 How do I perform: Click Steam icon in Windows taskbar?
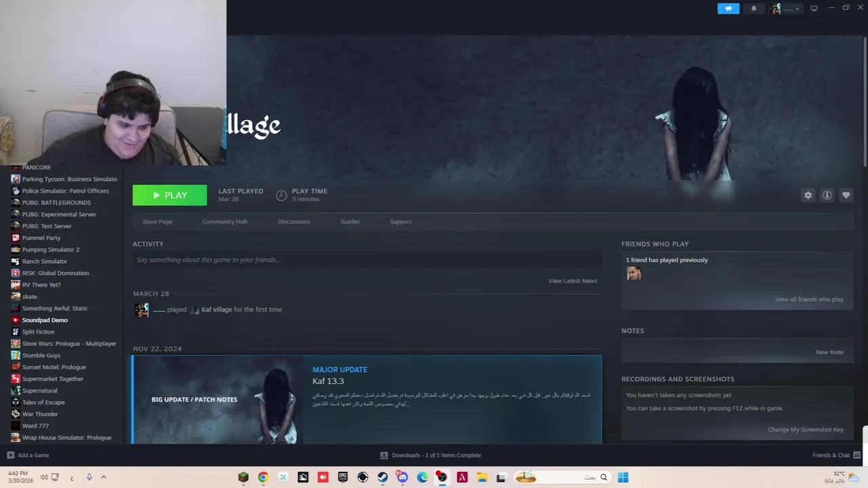point(382,477)
